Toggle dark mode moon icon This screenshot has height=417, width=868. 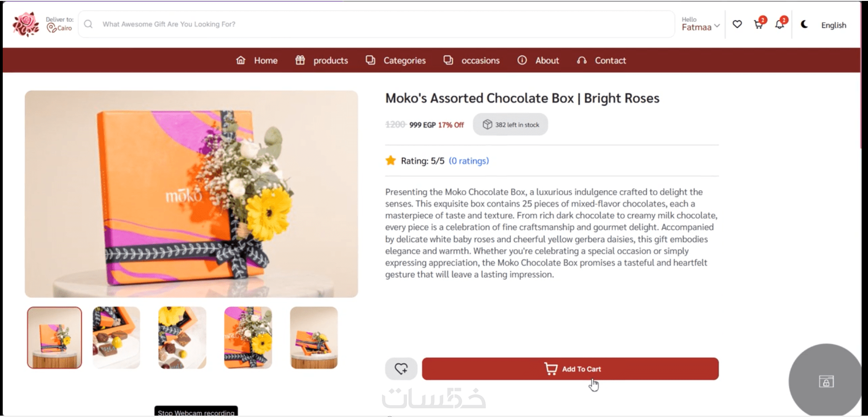[804, 25]
